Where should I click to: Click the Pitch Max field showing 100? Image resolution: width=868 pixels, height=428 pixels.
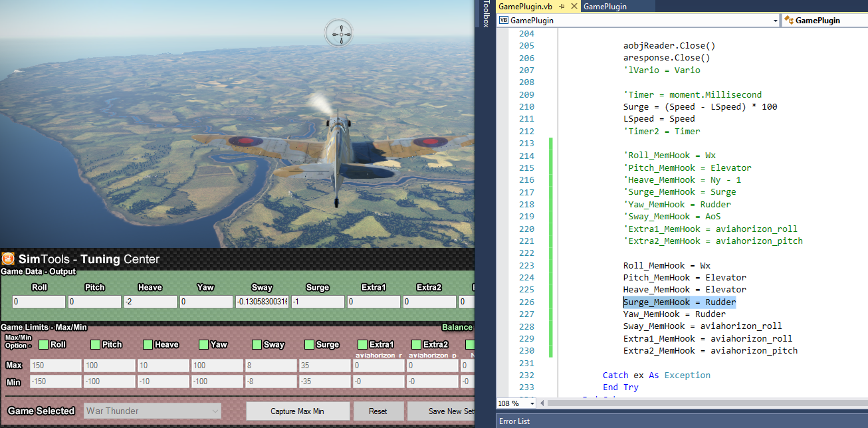point(108,366)
